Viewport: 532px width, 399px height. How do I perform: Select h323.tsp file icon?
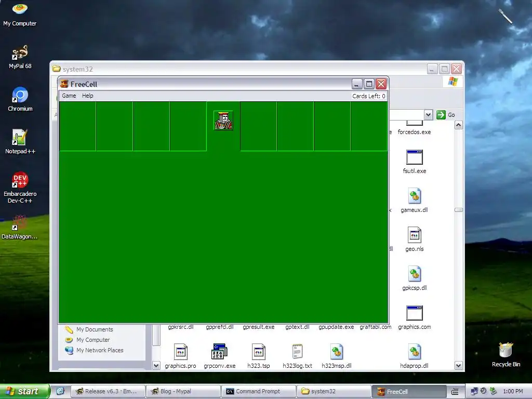click(259, 352)
